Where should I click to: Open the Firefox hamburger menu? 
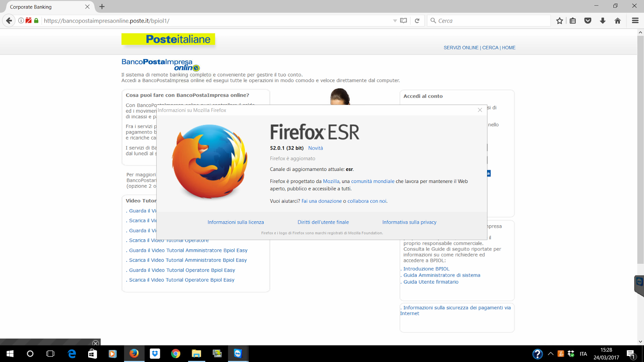[635, 21]
